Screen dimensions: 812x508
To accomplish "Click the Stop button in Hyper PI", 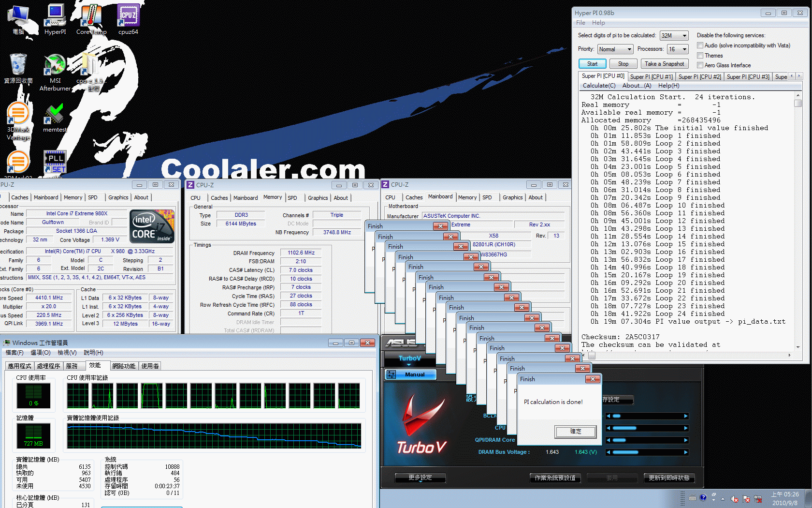I will [623, 64].
